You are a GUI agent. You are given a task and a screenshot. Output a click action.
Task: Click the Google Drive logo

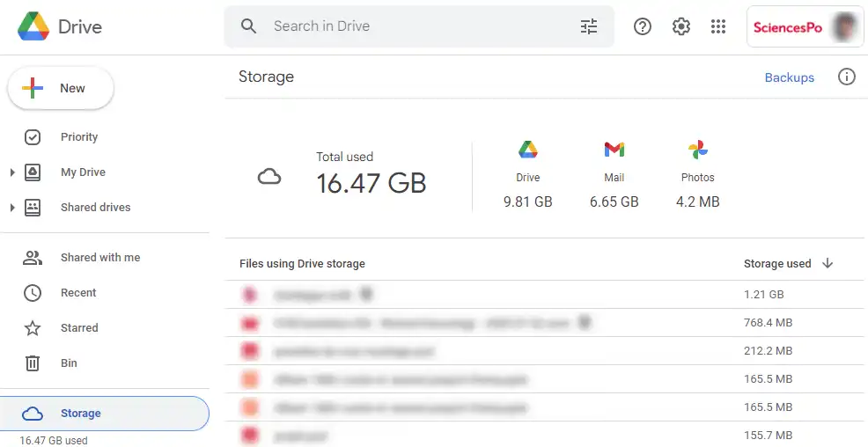pyautogui.click(x=33, y=26)
